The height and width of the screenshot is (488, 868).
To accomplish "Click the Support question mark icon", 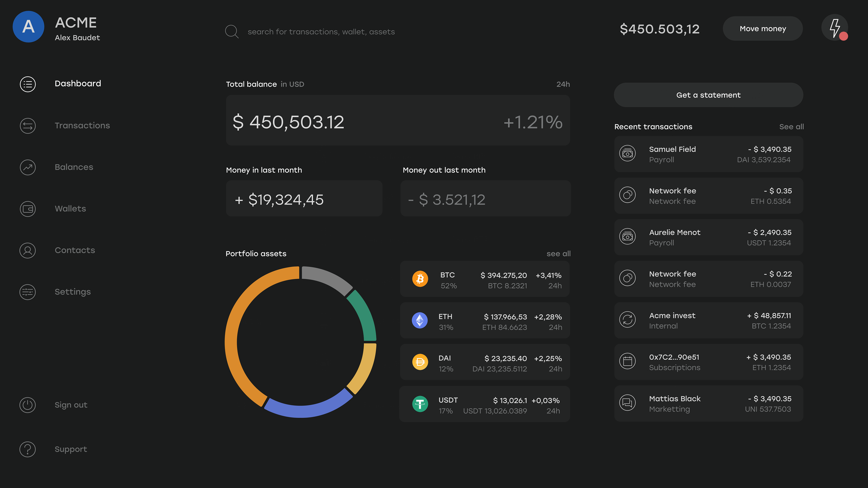I will click(x=28, y=449).
